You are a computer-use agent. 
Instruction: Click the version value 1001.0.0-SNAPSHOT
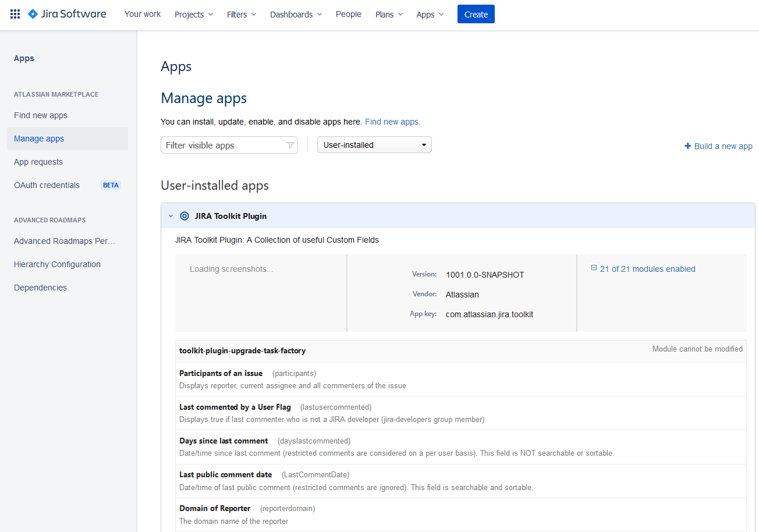pyautogui.click(x=485, y=275)
